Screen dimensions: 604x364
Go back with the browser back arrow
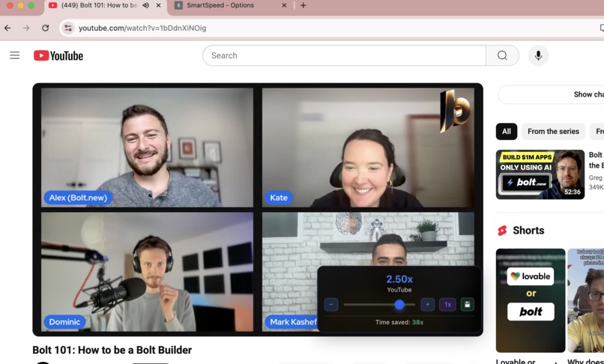pyautogui.click(x=7, y=28)
